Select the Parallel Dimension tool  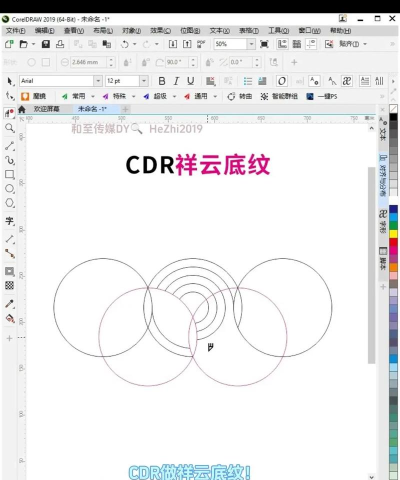click(10, 239)
